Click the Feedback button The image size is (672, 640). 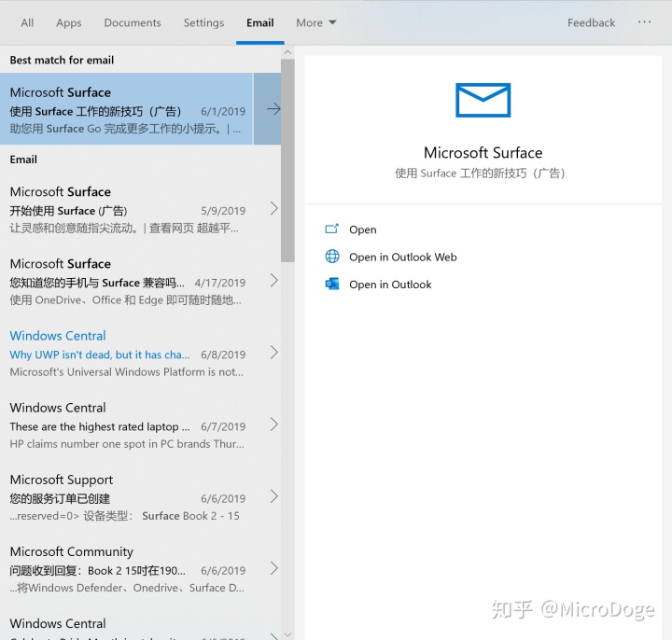point(591,22)
